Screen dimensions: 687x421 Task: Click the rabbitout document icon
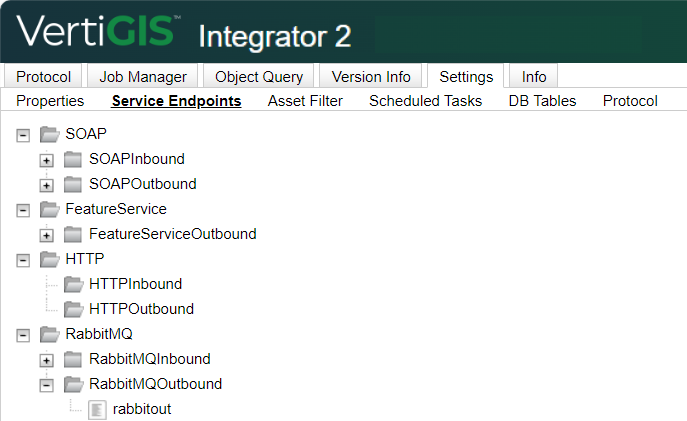pyautogui.click(x=97, y=410)
